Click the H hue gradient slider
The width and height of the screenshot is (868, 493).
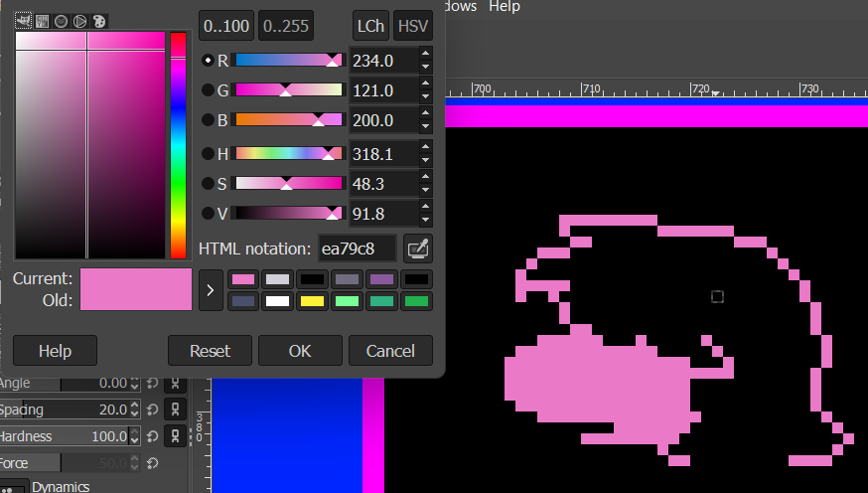[288, 153]
